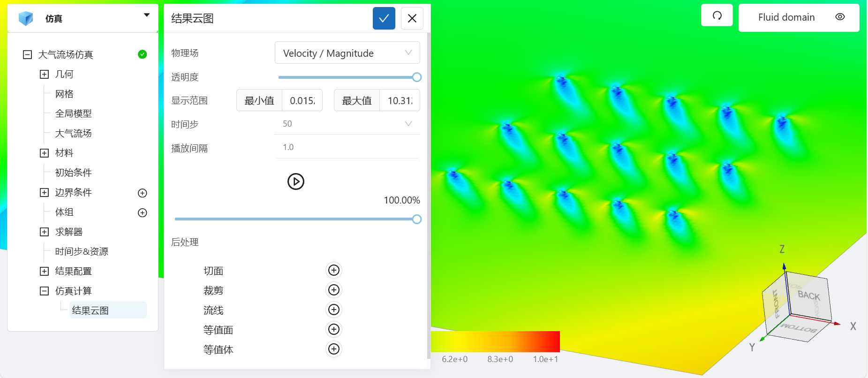The image size is (868, 378).
Task: Click the 透明度 slider handle
Action: [416, 77]
